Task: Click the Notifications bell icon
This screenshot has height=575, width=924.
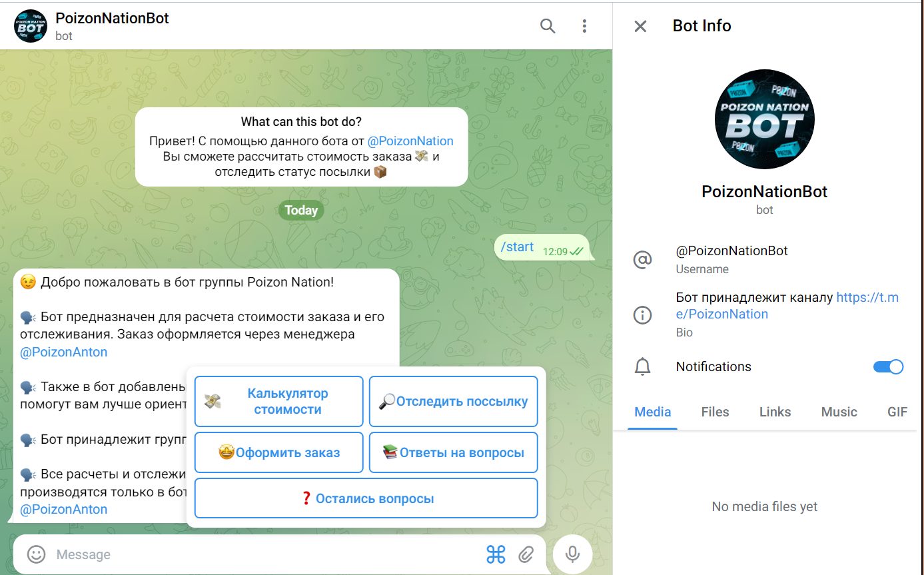Action: (x=642, y=366)
